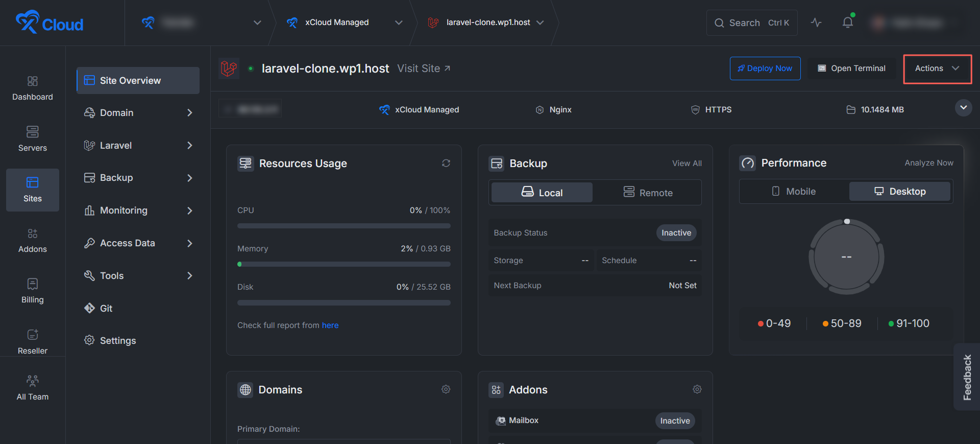This screenshot has width=980, height=444.
Task: Open Terminal for the site
Action: (852, 68)
